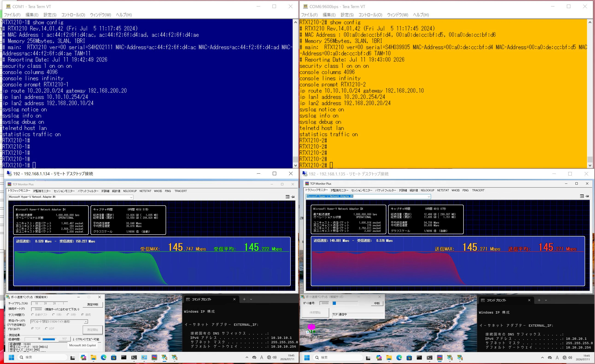Open Microsoft Store in 192.168.1.134 taskbar
Screen dimensions: 595x364
tap(114, 358)
